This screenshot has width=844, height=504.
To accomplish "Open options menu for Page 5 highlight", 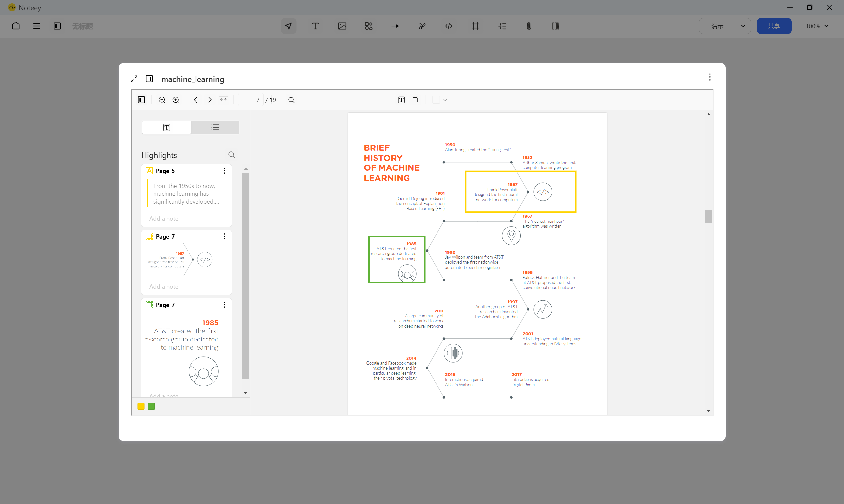I will pyautogui.click(x=224, y=171).
